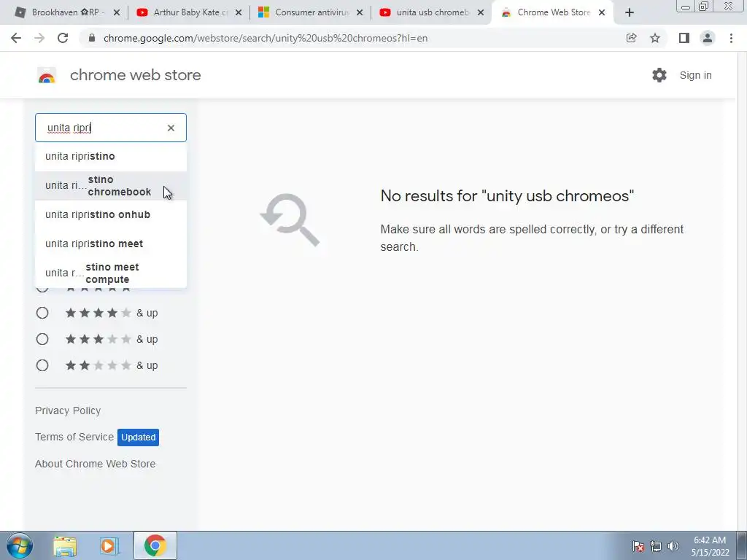Image resolution: width=747 pixels, height=560 pixels.
Task: Open the Privacy Policy link
Action: tap(68, 411)
